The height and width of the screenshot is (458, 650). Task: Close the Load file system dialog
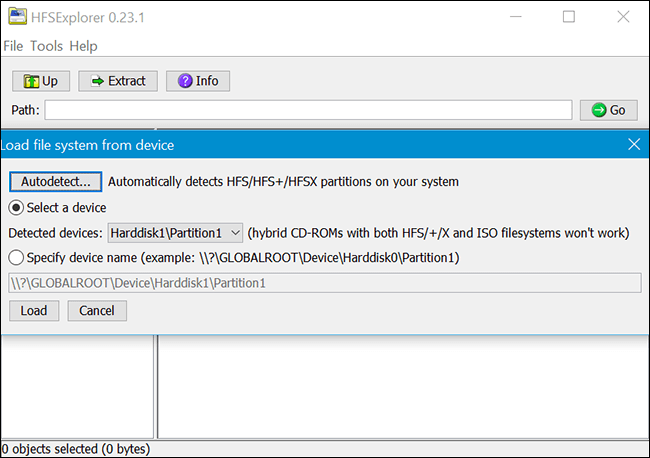coord(633,145)
